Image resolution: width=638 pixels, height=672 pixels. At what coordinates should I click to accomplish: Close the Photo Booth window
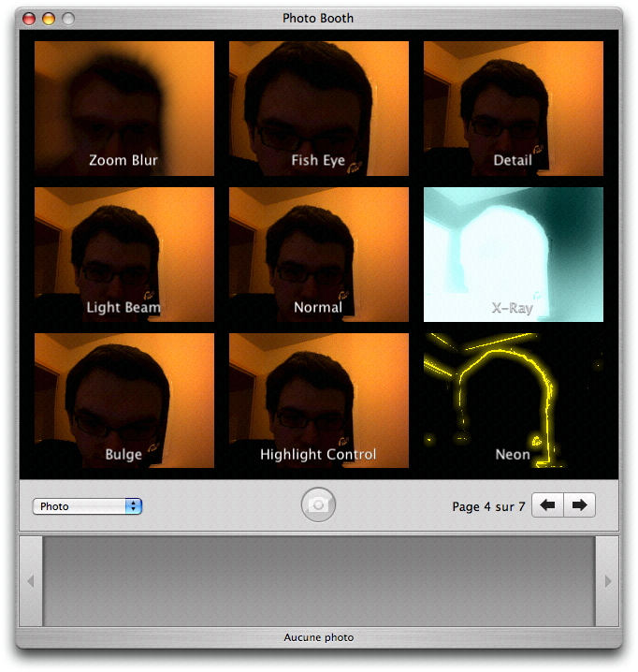tap(29, 19)
